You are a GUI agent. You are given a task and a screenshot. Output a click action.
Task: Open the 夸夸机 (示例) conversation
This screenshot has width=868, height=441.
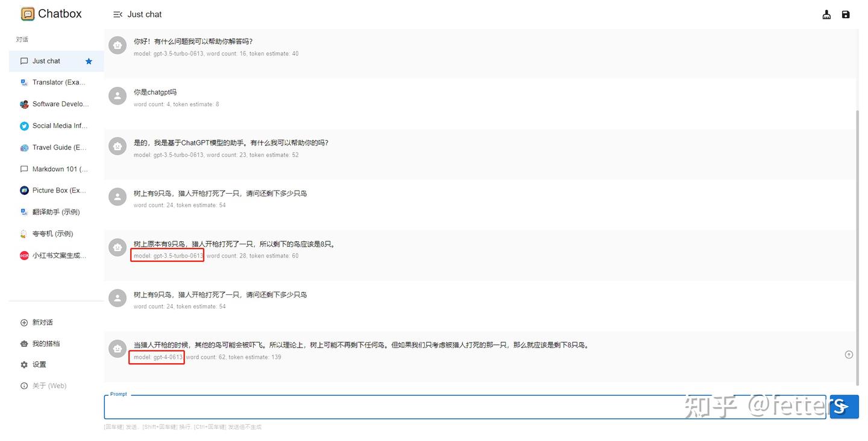[54, 233]
